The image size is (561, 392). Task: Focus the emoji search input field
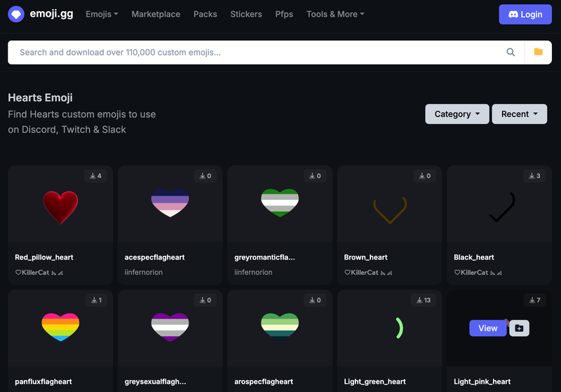[257, 52]
